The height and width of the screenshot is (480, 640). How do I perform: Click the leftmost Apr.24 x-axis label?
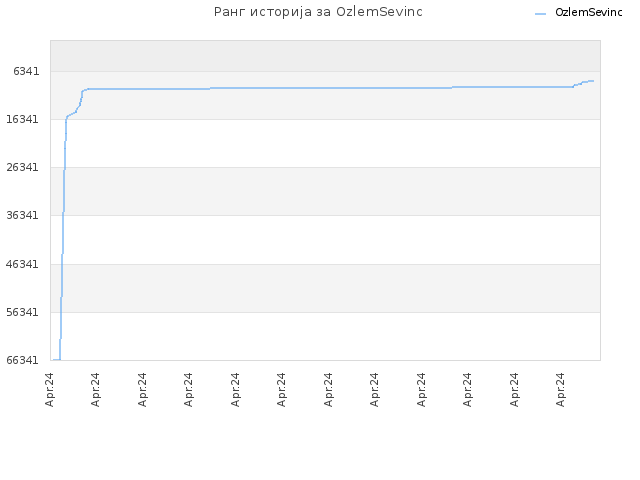coord(49,389)
